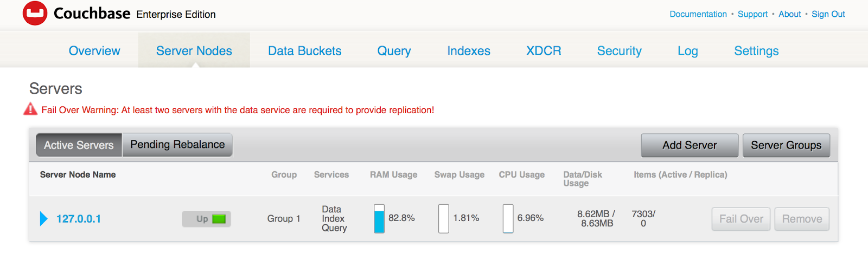Screen dimensions: 868x266
Task: Click the Group column header
Action: pos(284,174)
